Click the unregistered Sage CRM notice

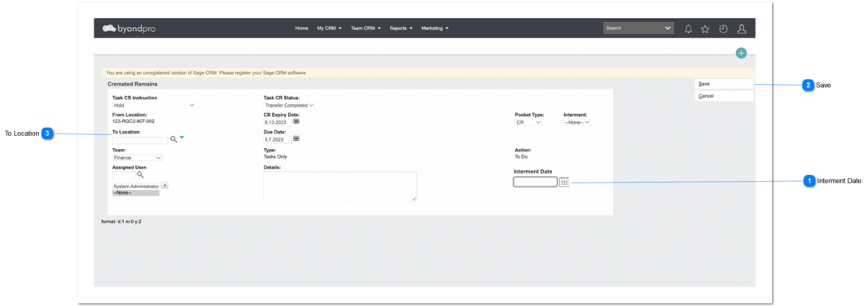click(x=206, y=73)
